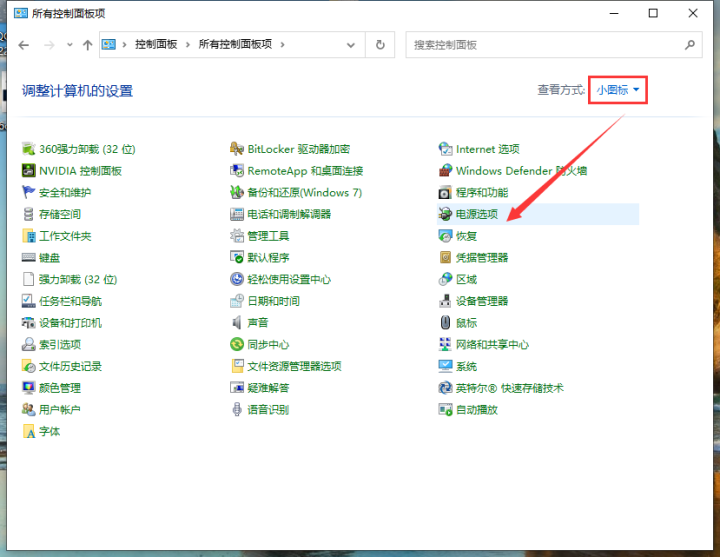Go up one level with up arrow
Viewport: 720px width, 557px height.
pyautogui.click(x=87, y=45)
